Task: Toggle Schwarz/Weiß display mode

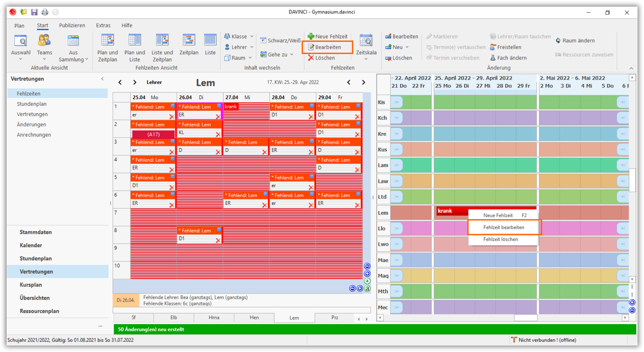Action: pyautogui.click(x=280, y=40)
